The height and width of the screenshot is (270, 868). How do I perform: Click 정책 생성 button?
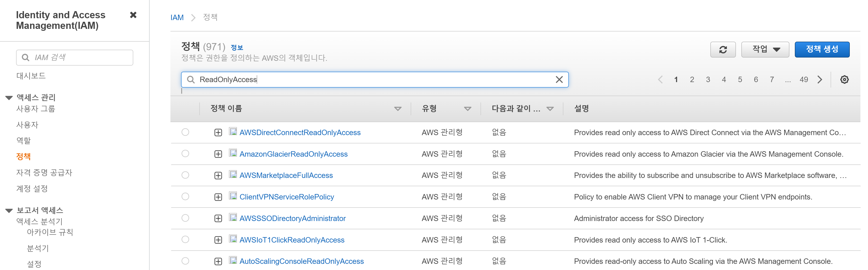(822, 49)
